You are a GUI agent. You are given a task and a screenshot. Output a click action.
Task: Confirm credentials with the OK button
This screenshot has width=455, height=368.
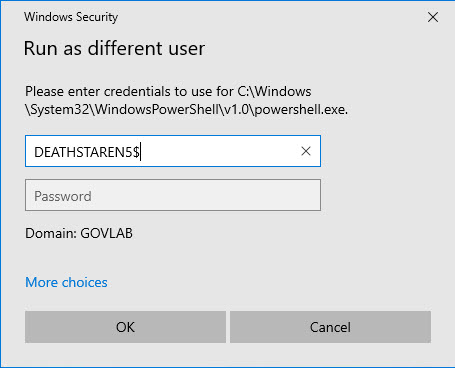[x=125, y=327]
